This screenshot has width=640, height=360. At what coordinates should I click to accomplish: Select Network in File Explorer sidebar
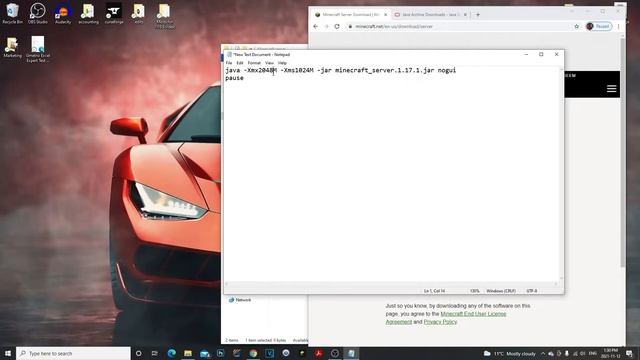click(240, 300)
